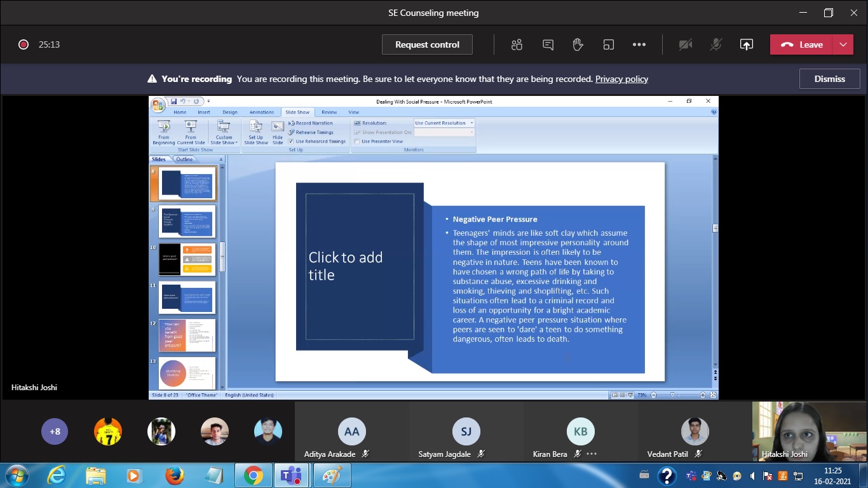Open more options for Kiran Bera
Screen dimensions: 868x488
592,454
